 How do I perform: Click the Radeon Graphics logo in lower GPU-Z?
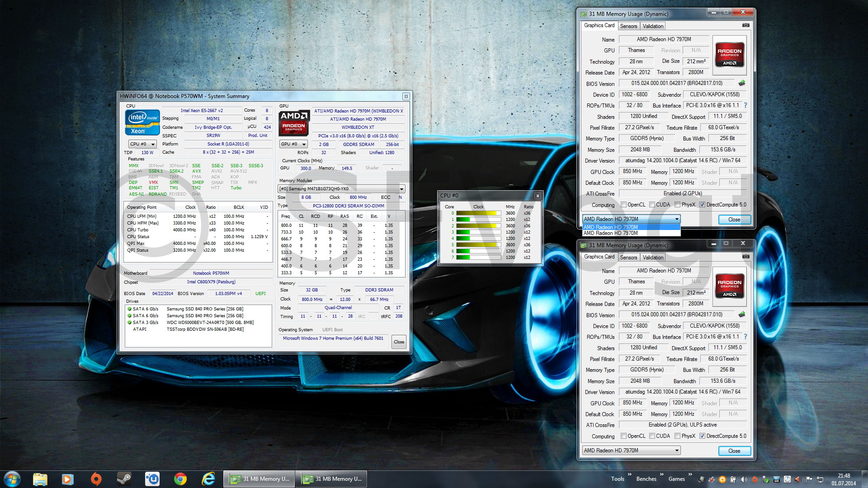[729, 286]
